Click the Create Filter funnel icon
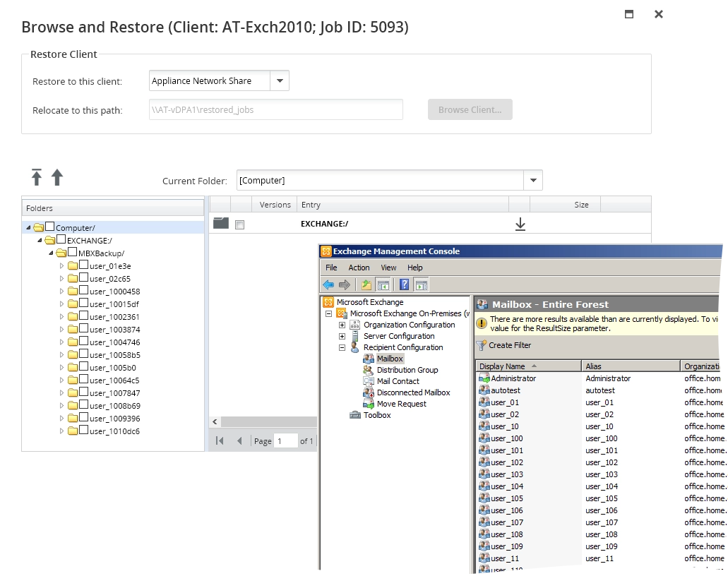This screenshot has height=576, width=728. coord(482,345)
